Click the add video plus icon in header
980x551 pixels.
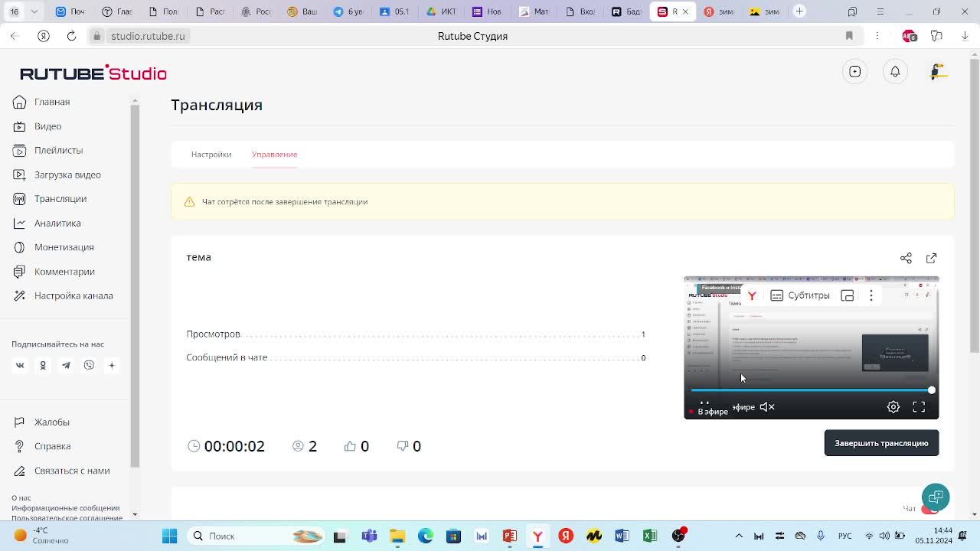point(855,71)
